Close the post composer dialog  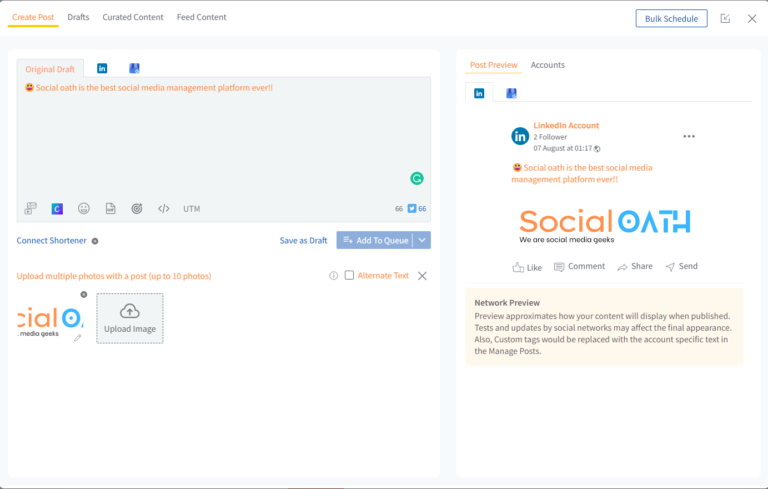[x=752, y=19]
